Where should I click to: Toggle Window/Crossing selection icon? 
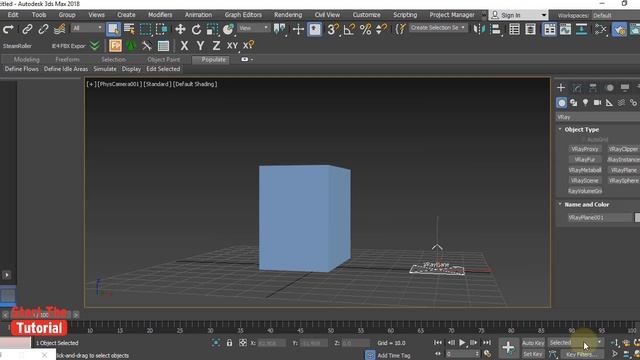tap(162, 29)
